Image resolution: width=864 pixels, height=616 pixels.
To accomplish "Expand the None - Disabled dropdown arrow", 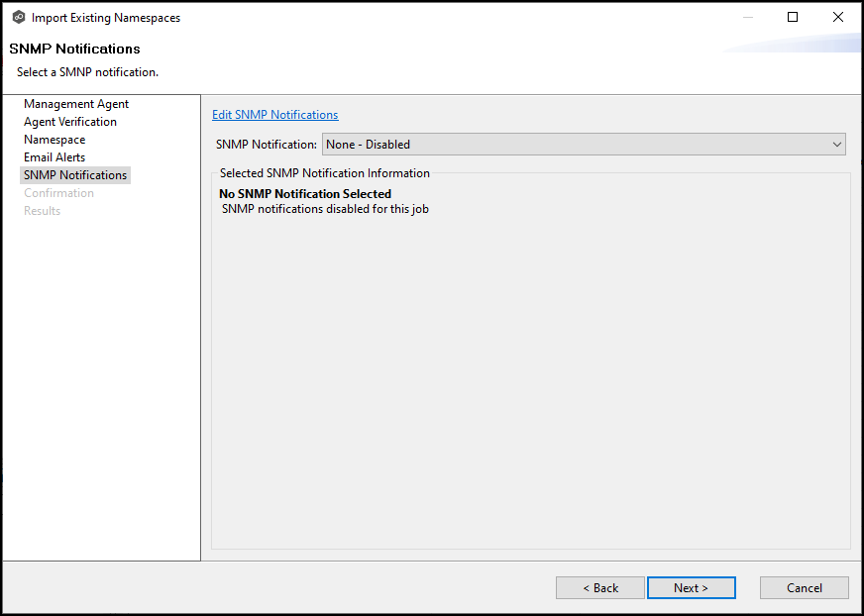I will 837,145.
